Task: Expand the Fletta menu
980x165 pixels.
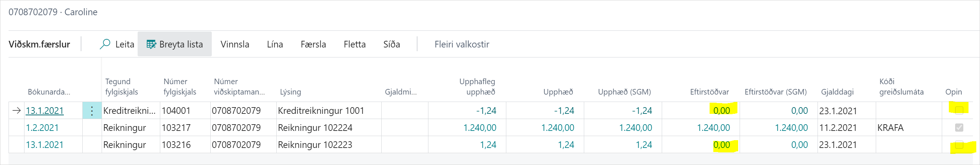Action: (354, 44)
